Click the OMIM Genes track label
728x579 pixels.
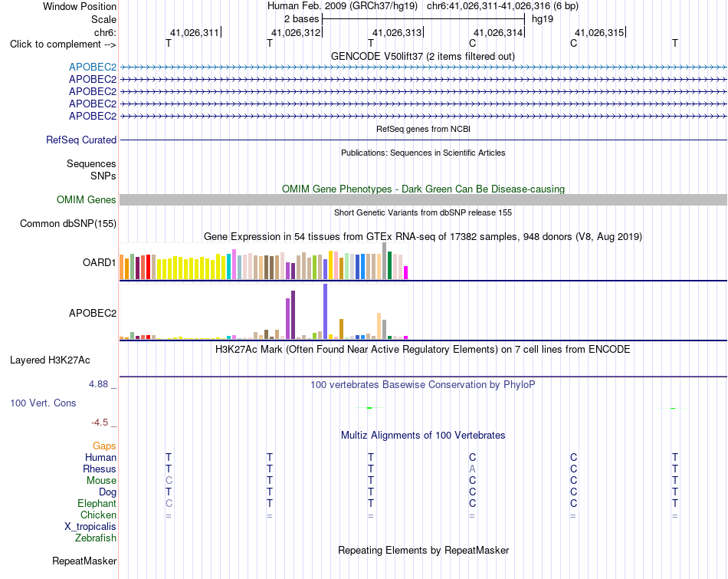[87, 200]
